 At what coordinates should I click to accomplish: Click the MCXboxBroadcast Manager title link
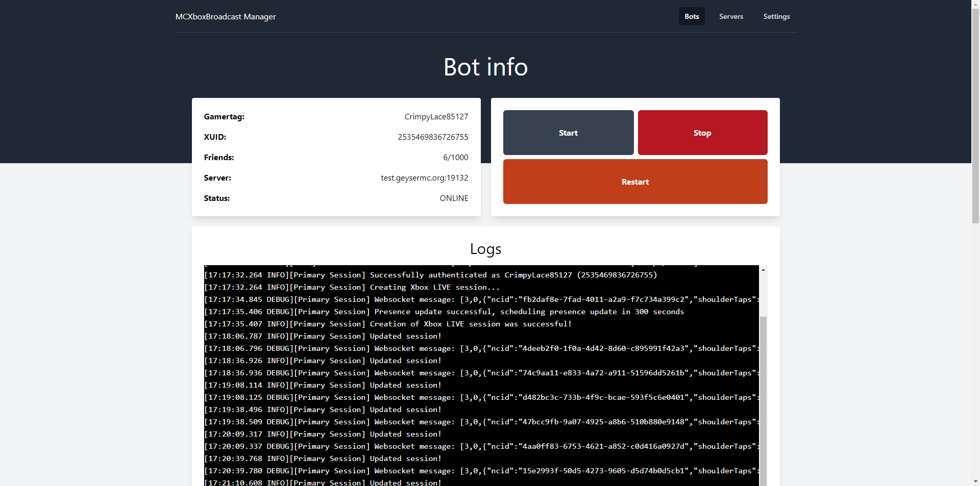(226, 16)
